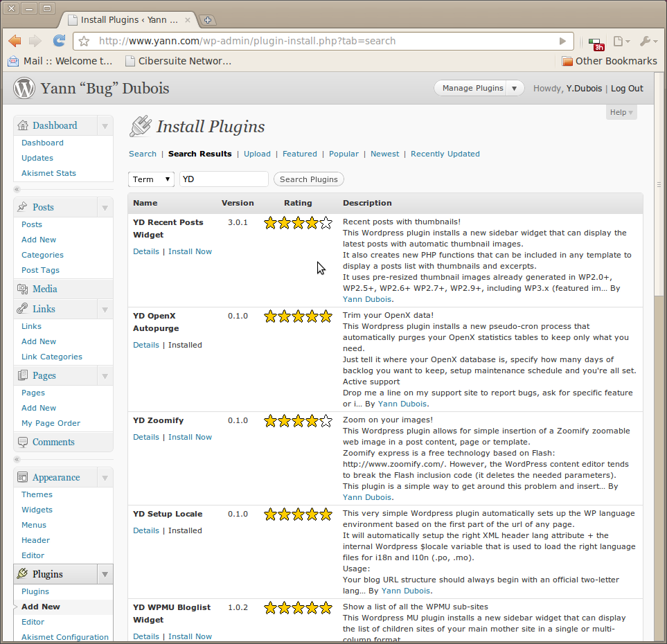Screen dimensions: 667x644
Task: Open a new browser tab
Action: [x=208, y=20]
